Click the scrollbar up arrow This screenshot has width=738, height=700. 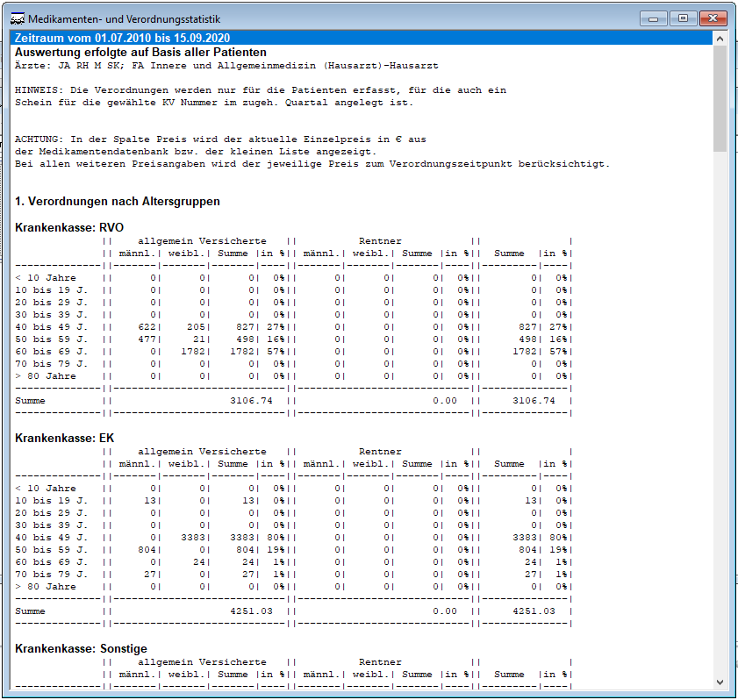720,39
